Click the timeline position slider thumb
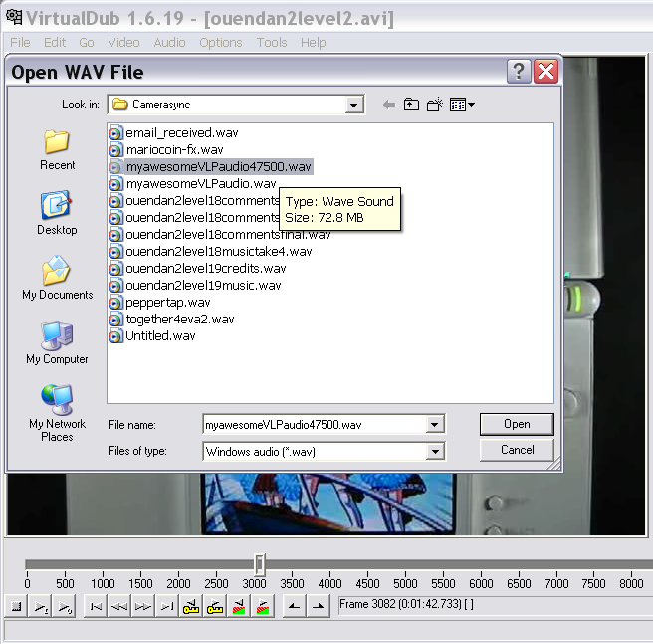The image size is (653, 644). [x=260, y=564]
